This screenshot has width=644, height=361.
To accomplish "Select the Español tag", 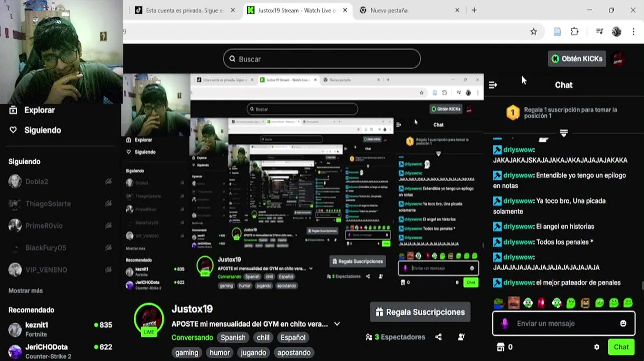I will point(293,337).
